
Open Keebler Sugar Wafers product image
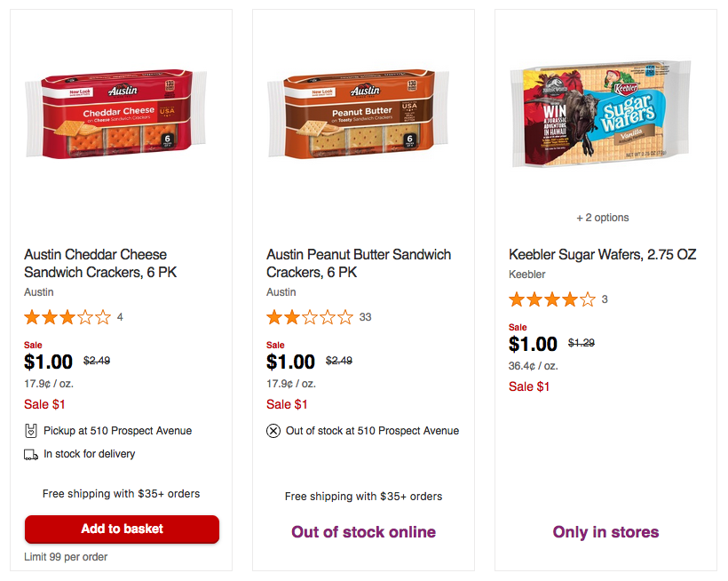click(601, 114)
